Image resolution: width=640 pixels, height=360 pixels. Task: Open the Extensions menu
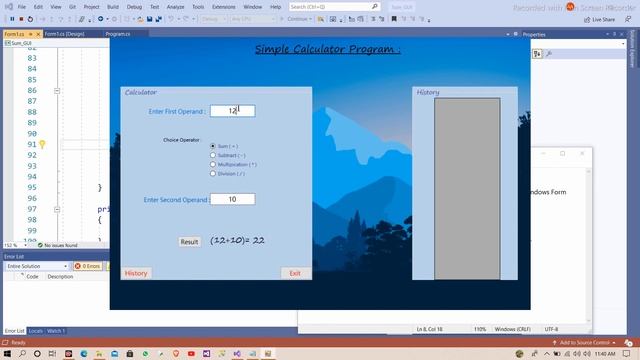point(224,7)
